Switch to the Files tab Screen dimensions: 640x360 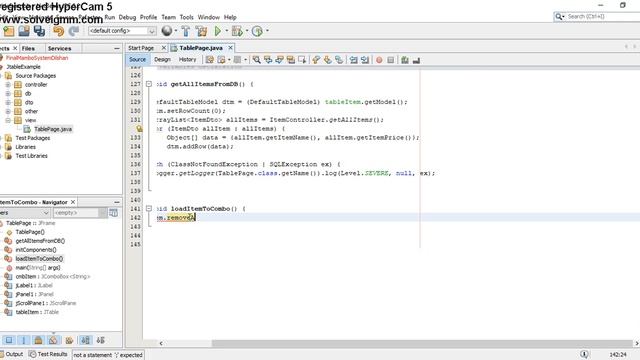tap(28, 48)
